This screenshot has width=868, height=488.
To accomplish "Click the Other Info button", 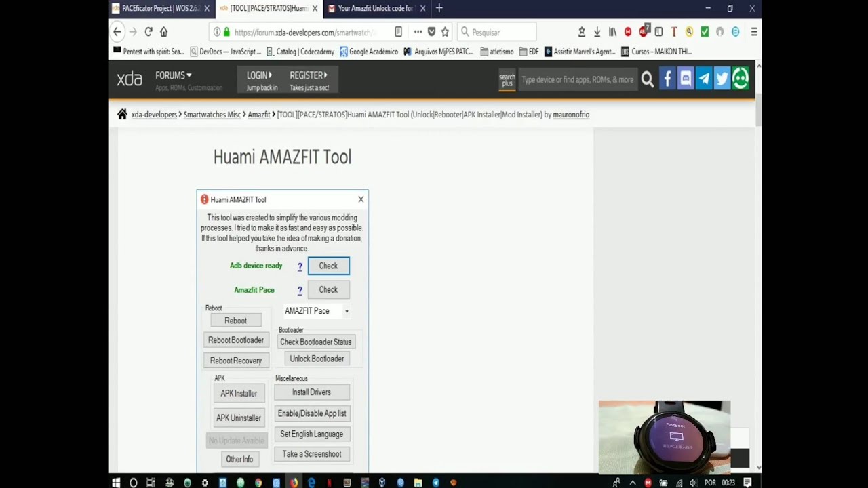I will click(x=239, y=459).
